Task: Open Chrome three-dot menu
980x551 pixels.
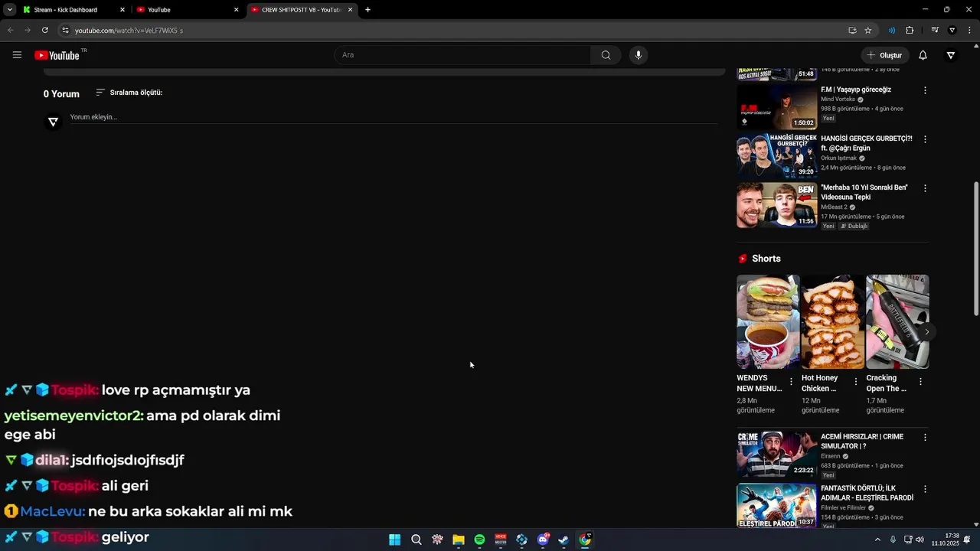Action: pos(969,30)
